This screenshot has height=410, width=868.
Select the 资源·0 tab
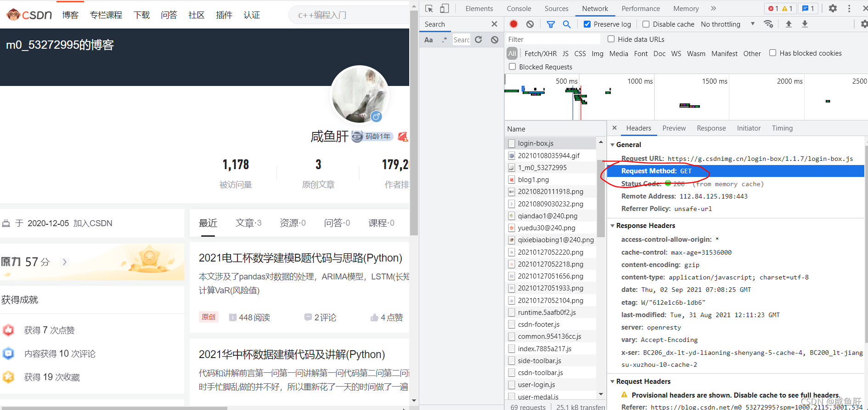tap(293, 223)
